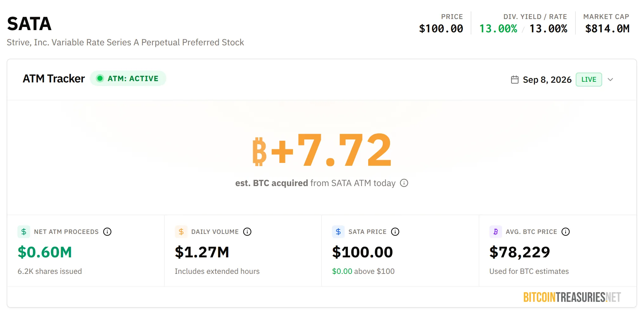The height and width of the screenshot is (316, 644).
Task: Click the orange dollar icon for Daily Volume
Action: 181,232
